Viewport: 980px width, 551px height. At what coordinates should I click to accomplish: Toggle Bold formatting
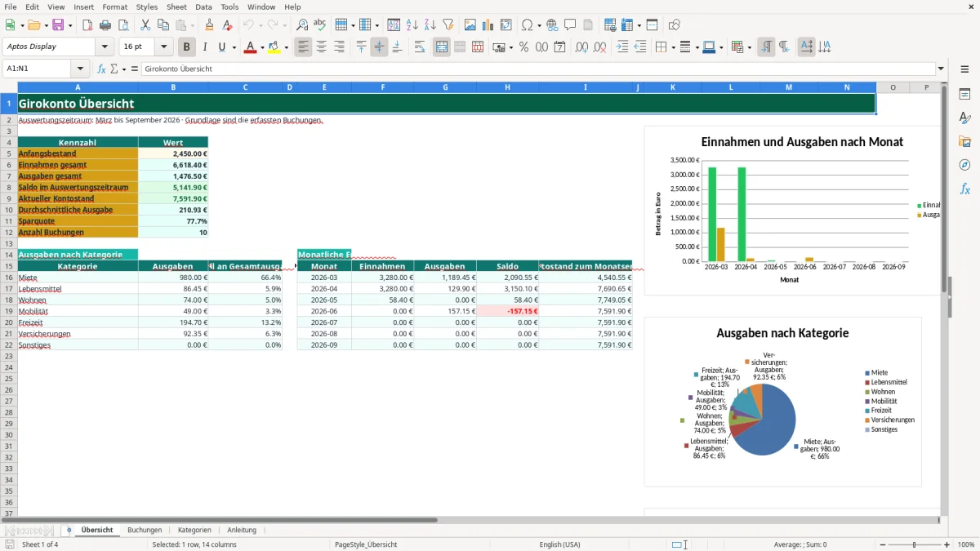[187, 47]
